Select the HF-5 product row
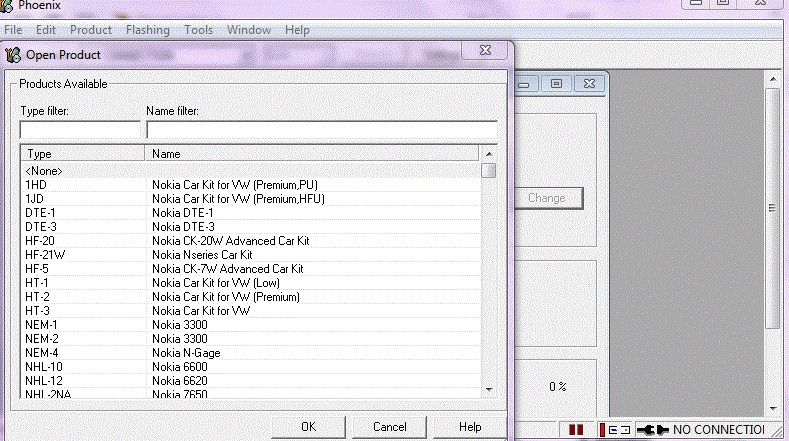Image resolution: width=789 pixels, height=441 pixels. point(251,269)
